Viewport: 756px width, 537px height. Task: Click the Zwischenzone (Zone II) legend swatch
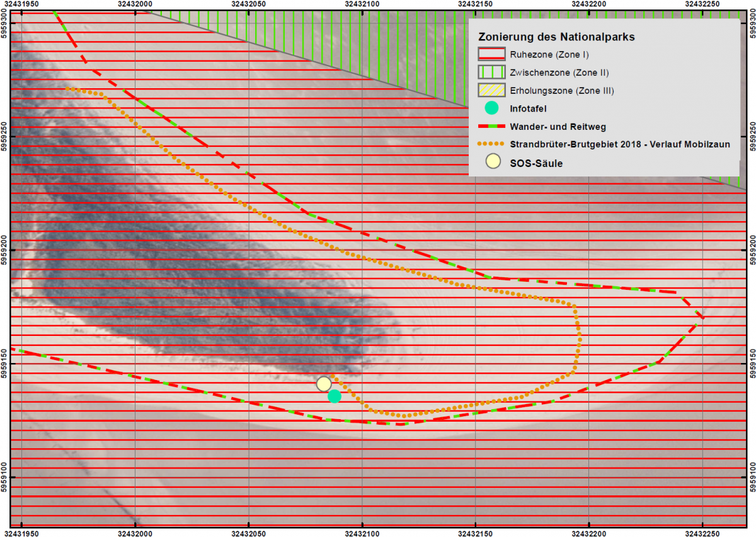click(x=491, y=72)
